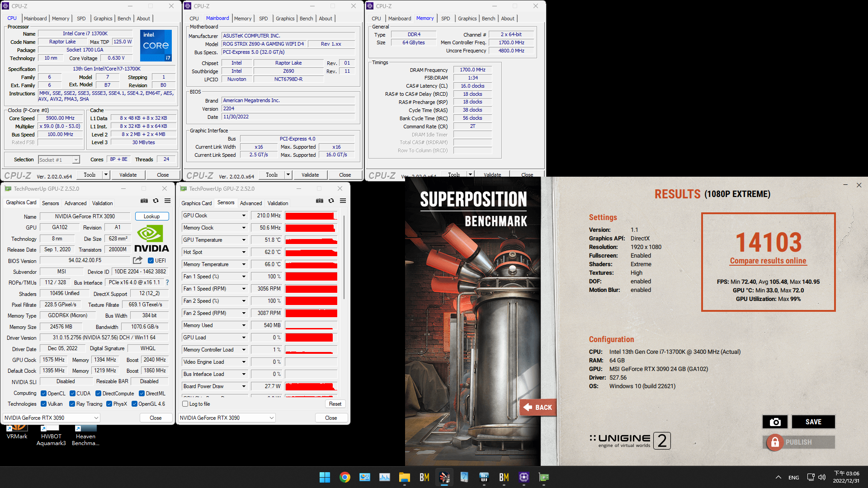868x488 pixels.
Task: Click the GPU-Z Sensors vertical scrollbar
Action: coord(344,258)
